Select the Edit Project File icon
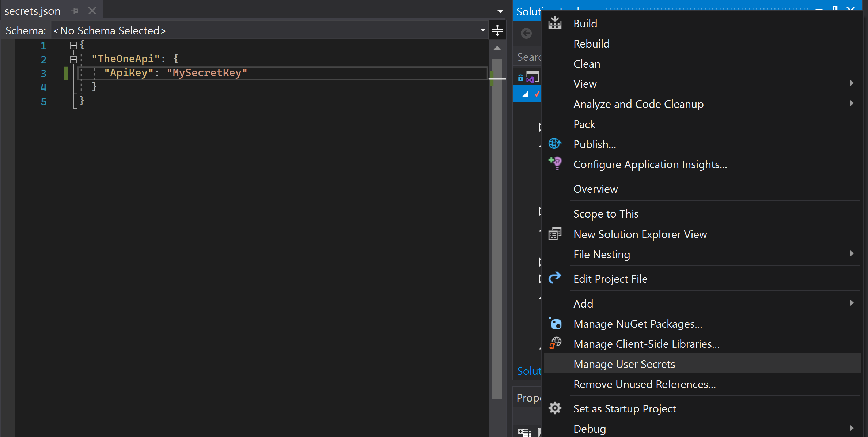The width and height of the screenshot is (868, 437). [x=555, y=278]
